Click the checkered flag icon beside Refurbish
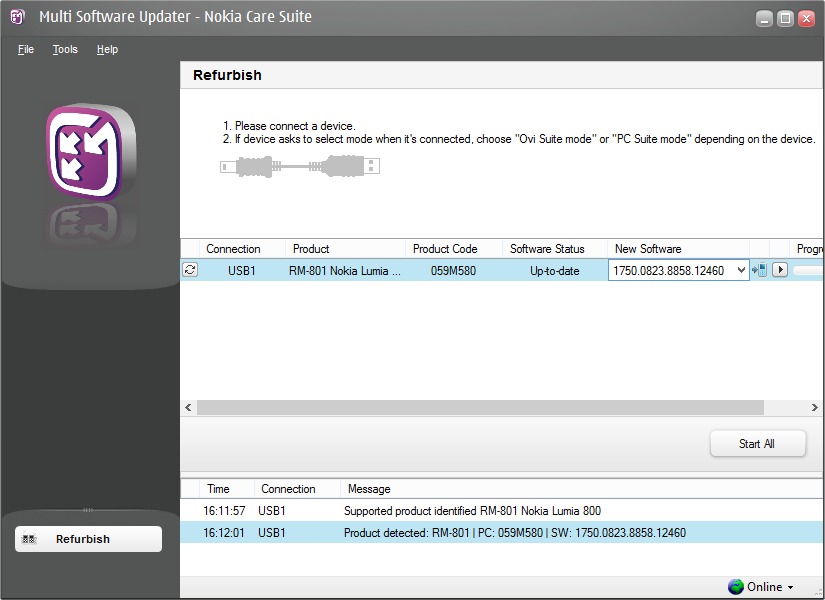825x600 pixels. (31, 539)
